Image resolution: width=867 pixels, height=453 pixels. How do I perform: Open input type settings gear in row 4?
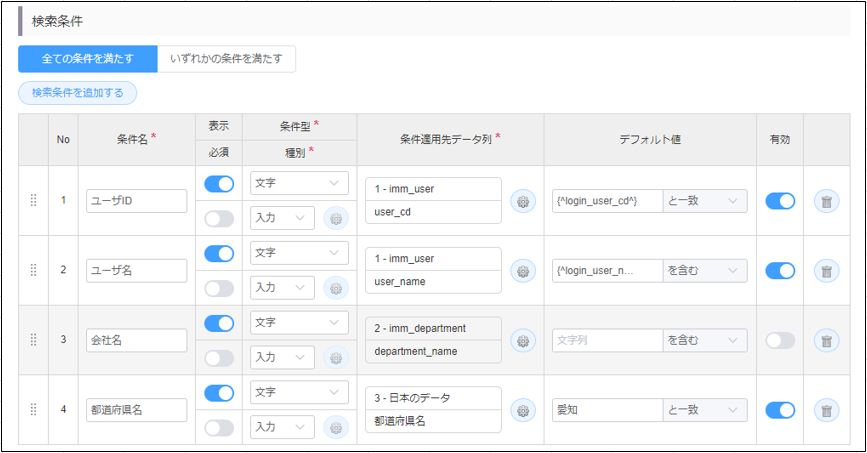[x=336, y=428]
